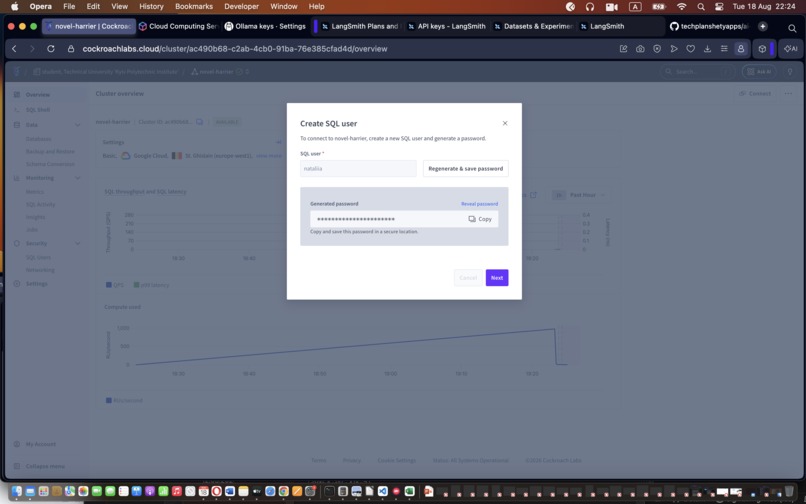Switch to Datasets & Experiments tab
The width and height of the screenshot is (806, 504).
pyautogui.click(x=534, y=26)
